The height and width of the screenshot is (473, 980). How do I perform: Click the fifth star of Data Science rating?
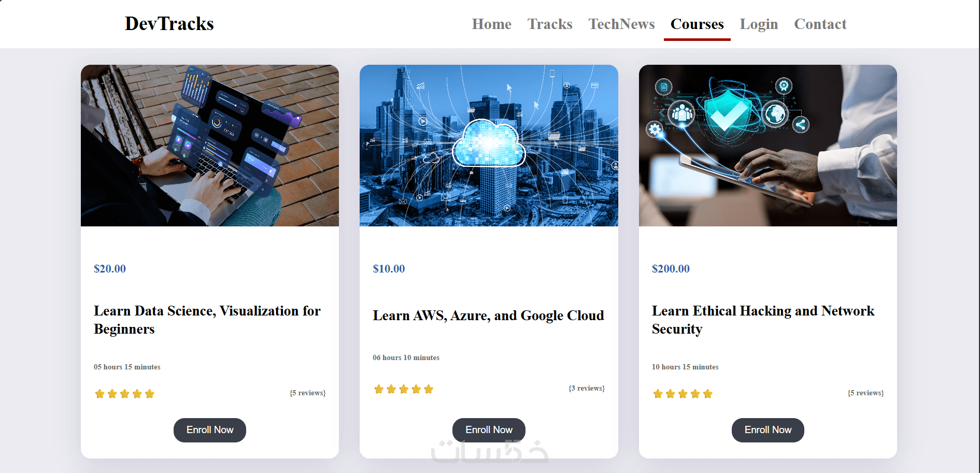click(150, 394)
